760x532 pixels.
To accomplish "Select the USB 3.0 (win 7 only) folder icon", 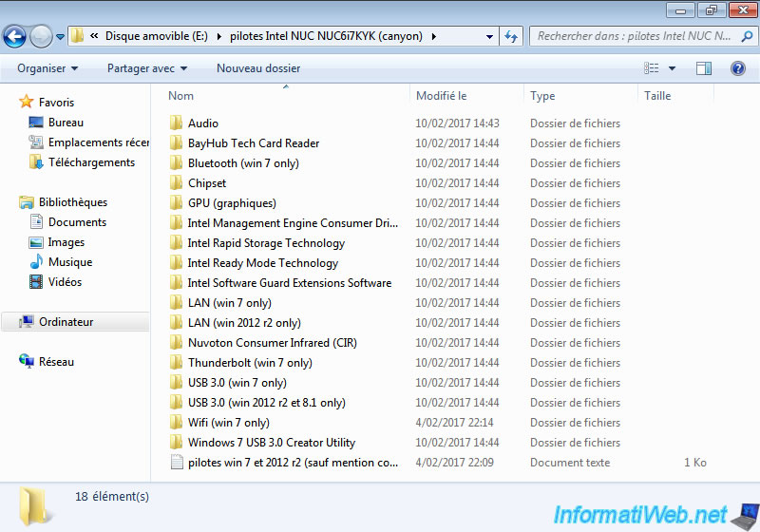I will pos(177,382).
